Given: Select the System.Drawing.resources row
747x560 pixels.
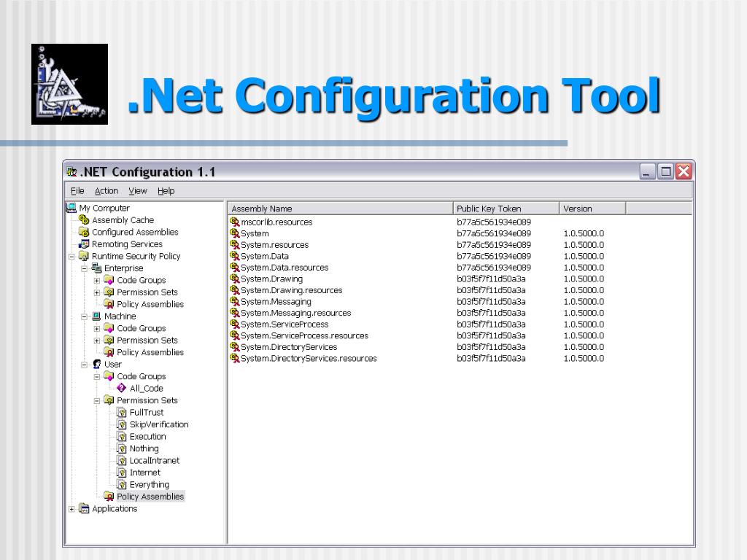Looking at the screenshot, I should click(417, 290).
